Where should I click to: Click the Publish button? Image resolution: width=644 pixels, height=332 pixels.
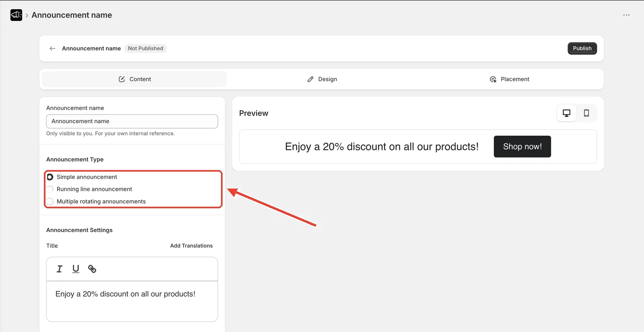(582, 48)
